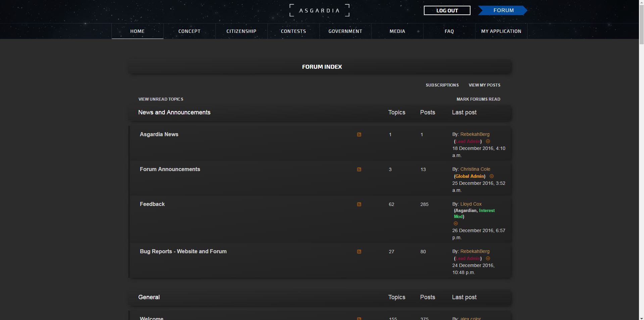Screen dimensions: 644x320
Task: Click scrollbar up arrow
Action: click(x=641, y=3)
